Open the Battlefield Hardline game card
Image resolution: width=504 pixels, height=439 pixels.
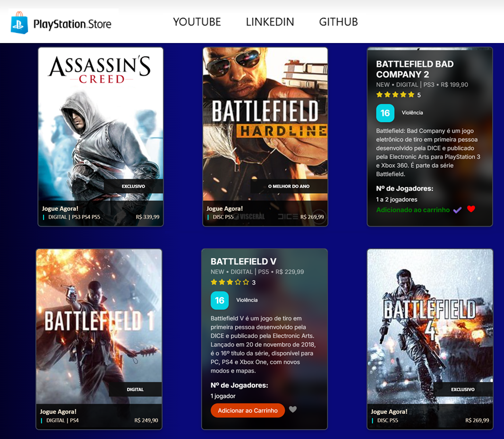(x=265, y=137)
